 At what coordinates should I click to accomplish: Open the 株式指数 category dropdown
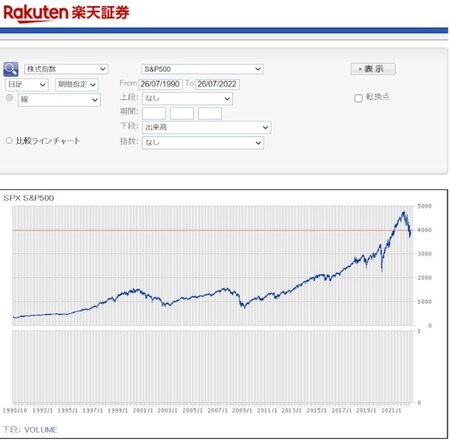coord(66,69)
